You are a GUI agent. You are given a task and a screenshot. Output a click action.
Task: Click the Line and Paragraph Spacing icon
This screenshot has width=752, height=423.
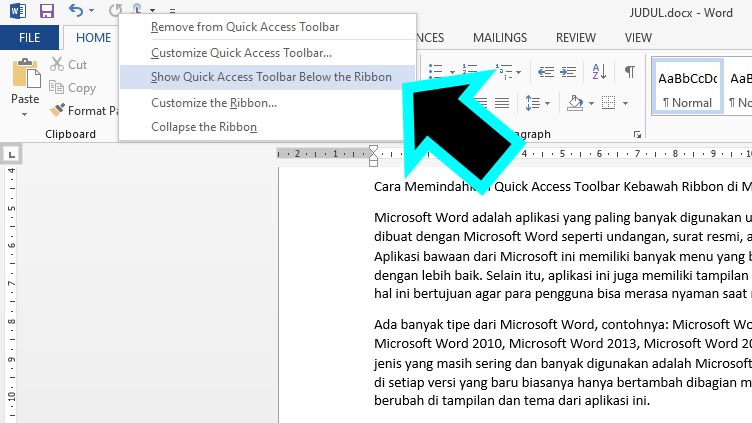tap(532, 103)
